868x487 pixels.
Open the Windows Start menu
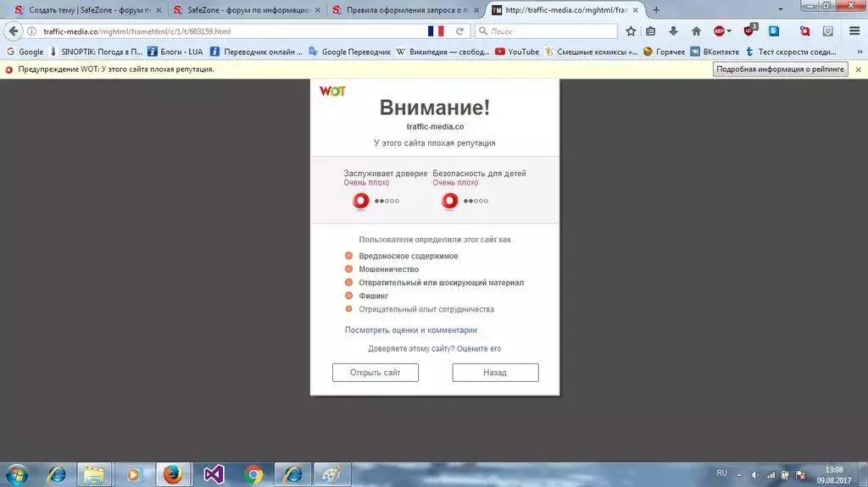click(17, 475)
